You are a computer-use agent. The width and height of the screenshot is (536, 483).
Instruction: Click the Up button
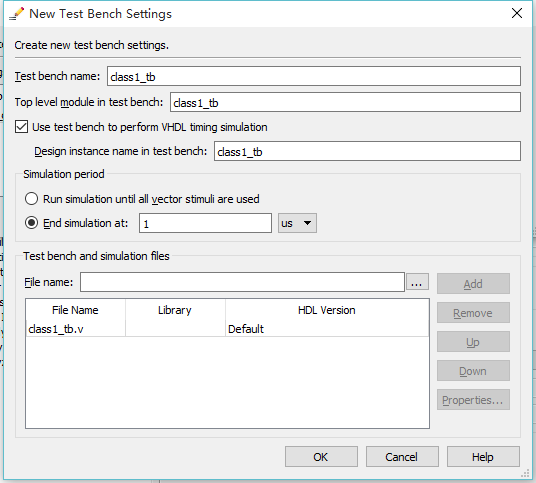click(473, 341)
